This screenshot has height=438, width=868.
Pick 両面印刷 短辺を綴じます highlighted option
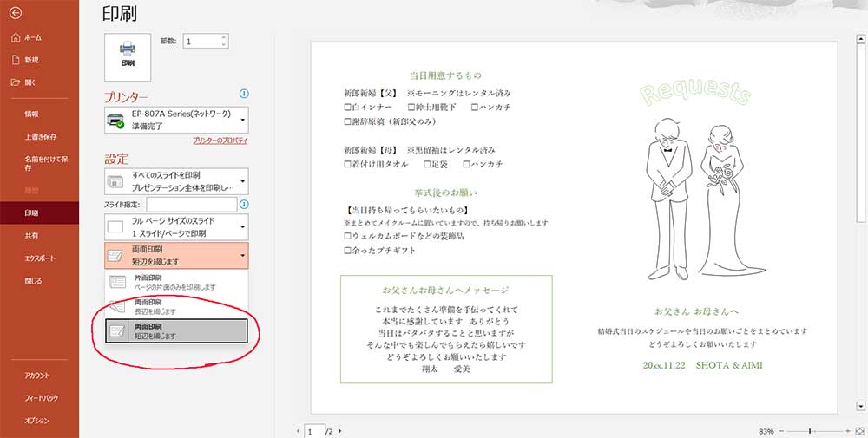175,330
